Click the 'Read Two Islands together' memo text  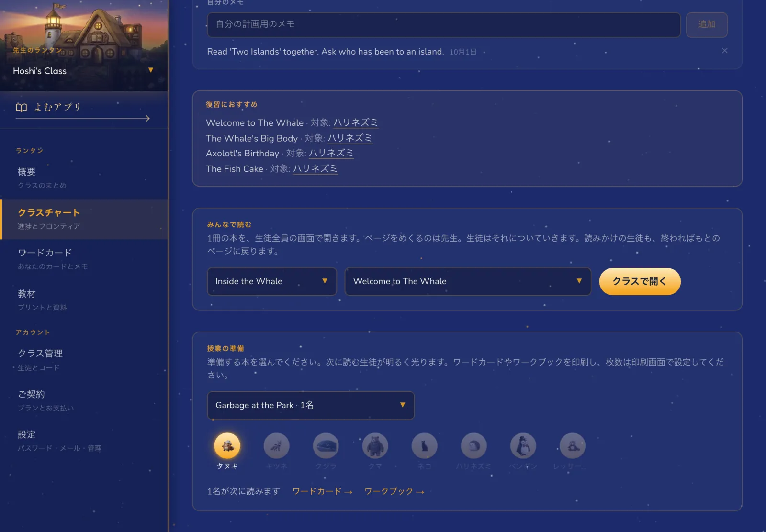click(x=326, y=52)
